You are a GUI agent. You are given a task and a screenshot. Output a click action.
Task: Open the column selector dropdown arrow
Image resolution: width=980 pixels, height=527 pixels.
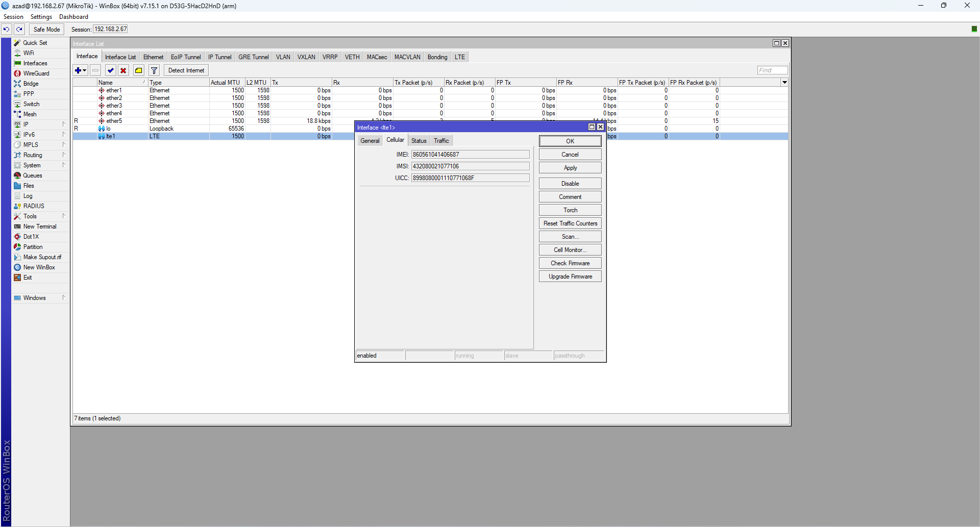click(x=785, y=82)
